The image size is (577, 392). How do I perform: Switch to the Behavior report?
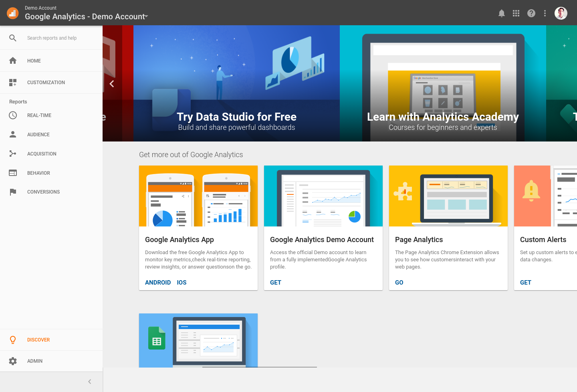(13, 173)
